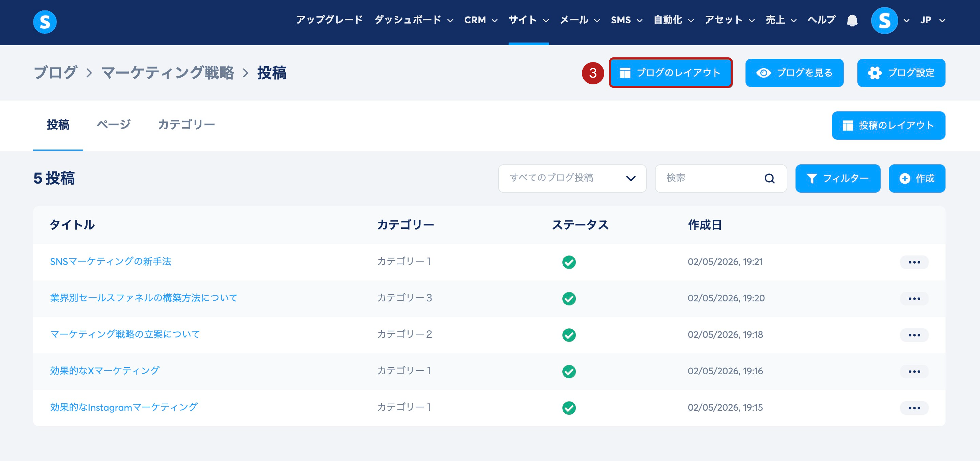Open ブログ設定 with the gear icon

pos(901,73)
